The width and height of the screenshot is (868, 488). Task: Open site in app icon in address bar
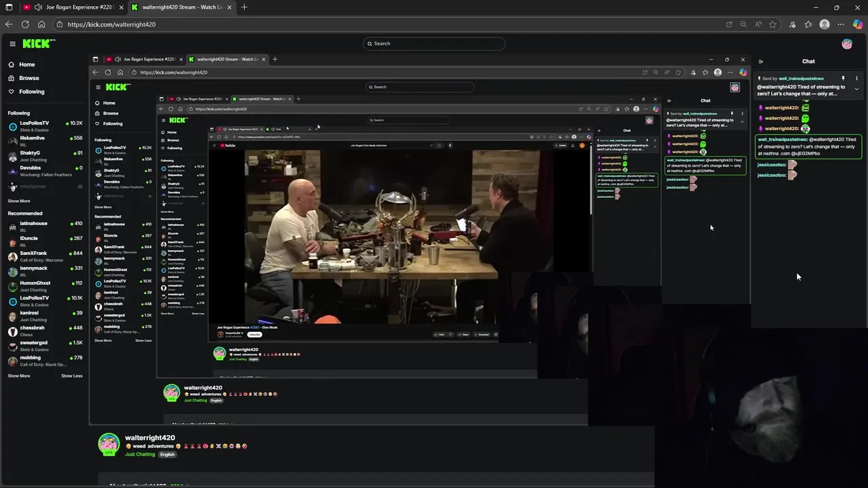click(x=729, y=24)
